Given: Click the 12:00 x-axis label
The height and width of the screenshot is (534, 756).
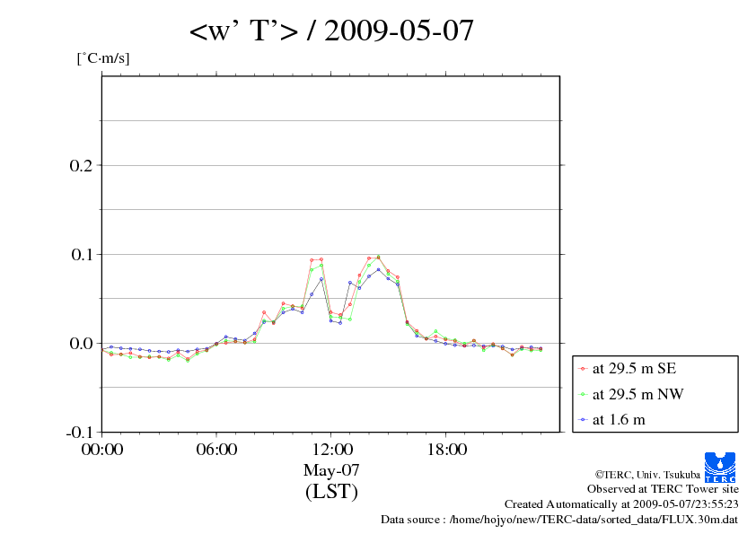Looking at the screenshot, I should [332, 449].
